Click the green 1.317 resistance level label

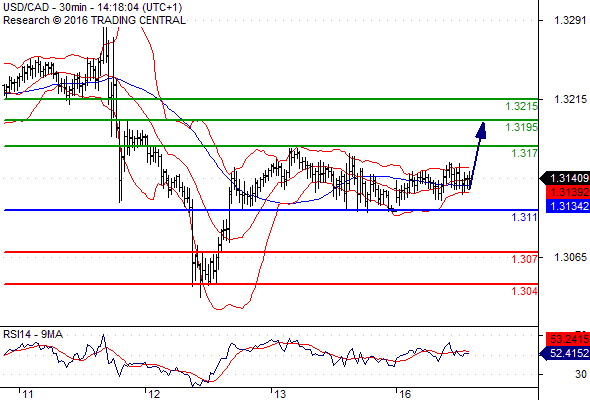pyautogui.click(x=524, y=153)
